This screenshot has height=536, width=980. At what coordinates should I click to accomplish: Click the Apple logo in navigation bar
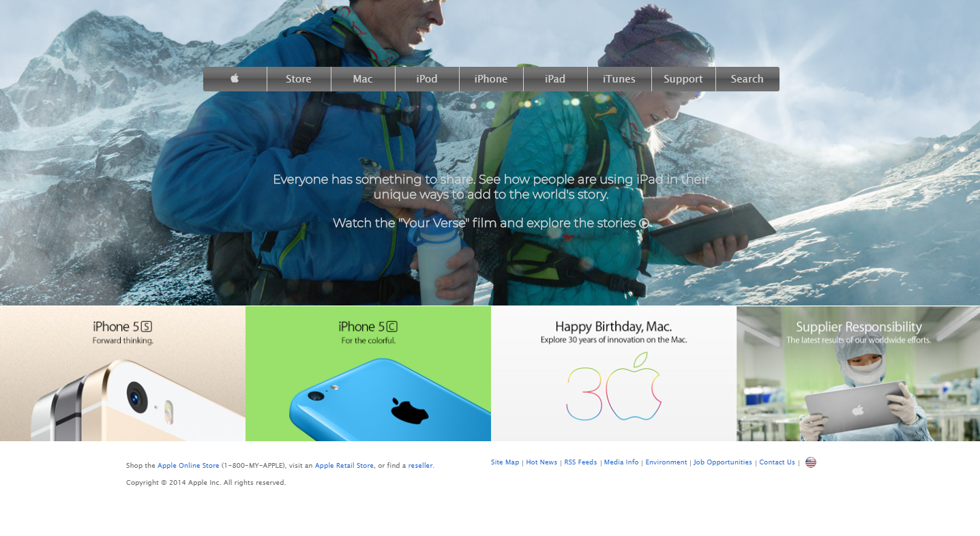(235, 78)
